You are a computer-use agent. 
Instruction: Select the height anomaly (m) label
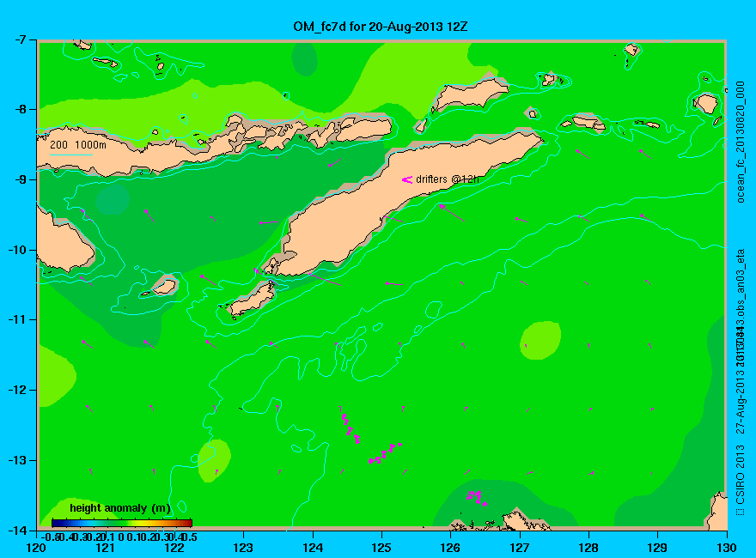click(x=120, y=508)
